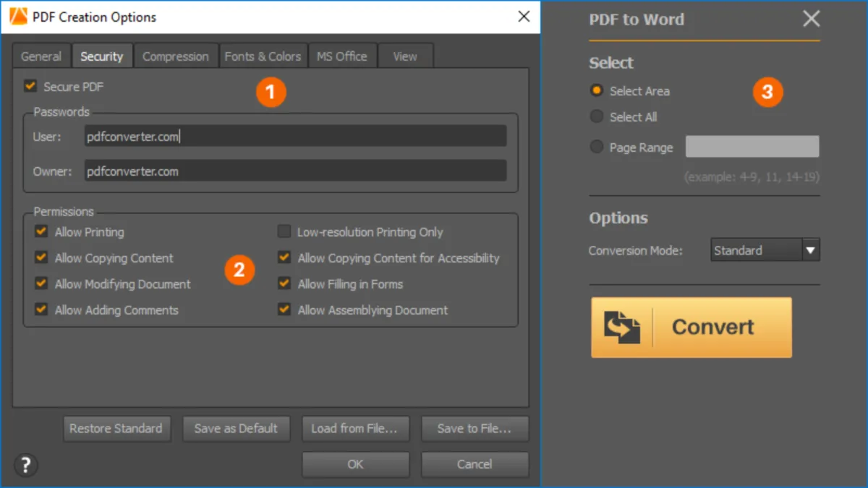Close the PDF to Word panel

(x=811, y=19)
